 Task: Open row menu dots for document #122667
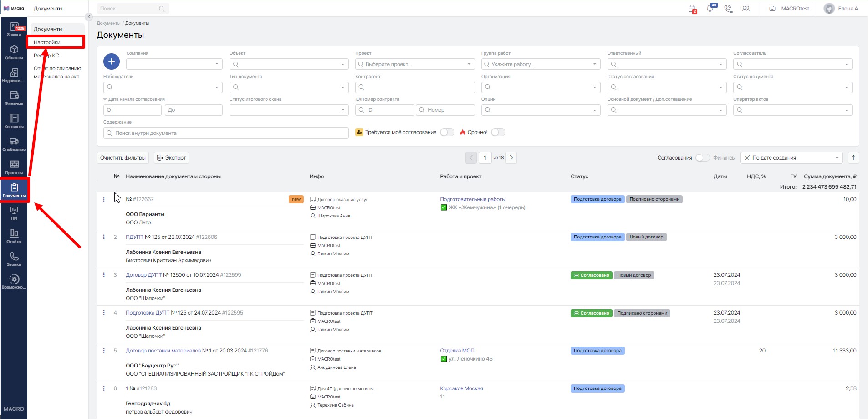(104, 199)
